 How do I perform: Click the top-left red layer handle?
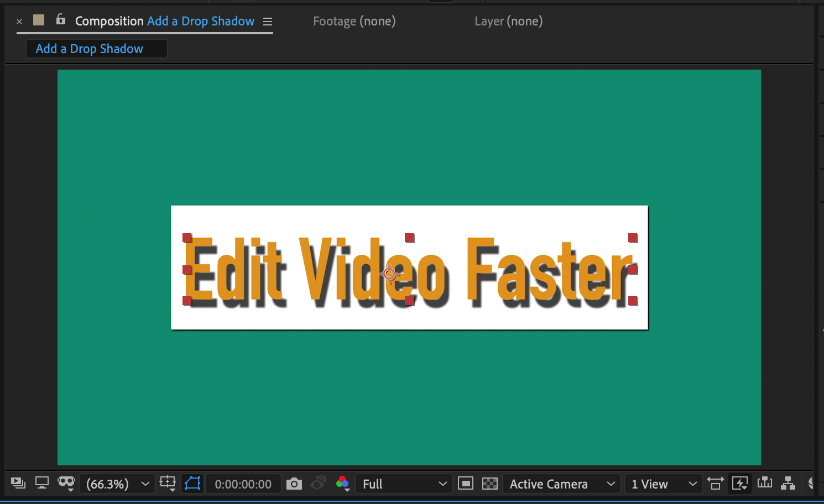(187, 238)
